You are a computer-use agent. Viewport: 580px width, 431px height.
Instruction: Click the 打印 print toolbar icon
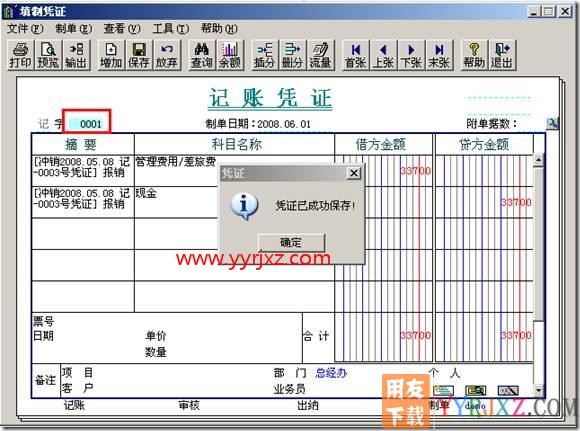pyautogui.click(x=20, y=55)
